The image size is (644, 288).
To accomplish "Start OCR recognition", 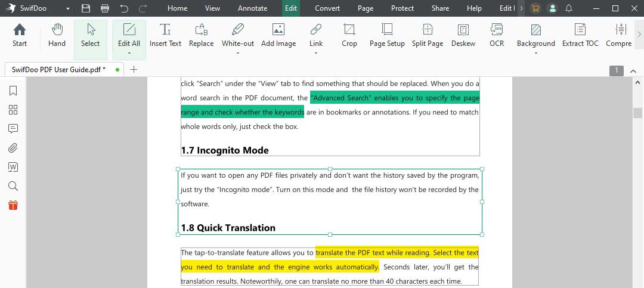I will (497, 35).
